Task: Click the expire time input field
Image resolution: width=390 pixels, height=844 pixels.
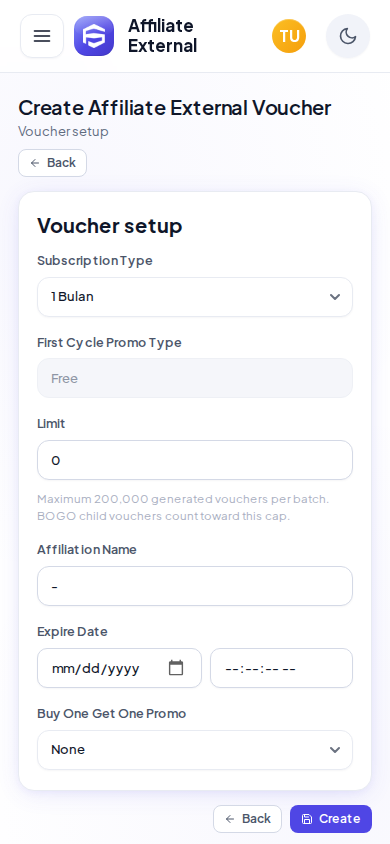Action: coord(281,668)
